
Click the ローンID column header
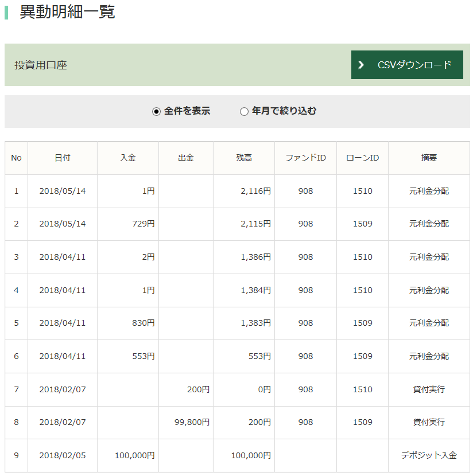tap(362, 158)
